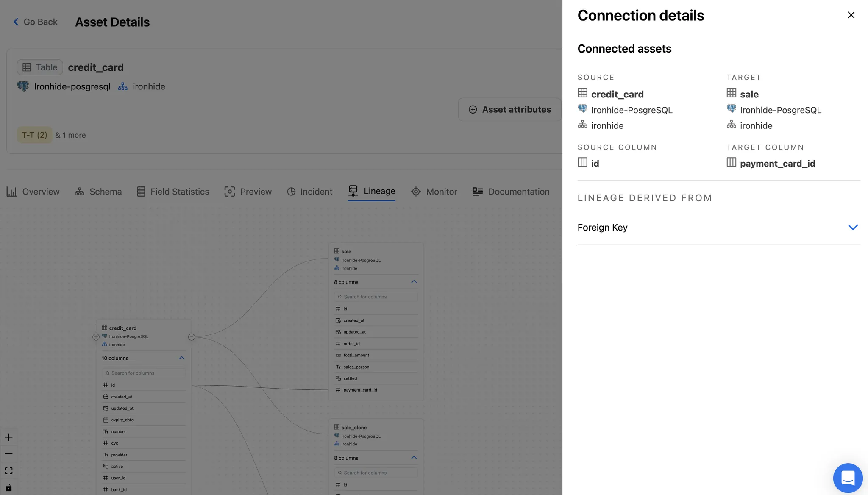Close the Connection details panel
Viewport: 868px width, 495px height.
[851, 15]
